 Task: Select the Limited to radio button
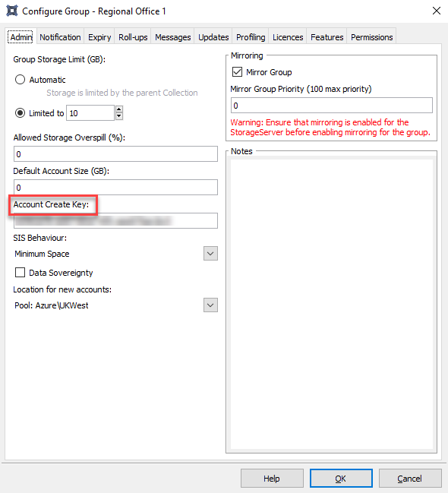click(x=20, y=113)
